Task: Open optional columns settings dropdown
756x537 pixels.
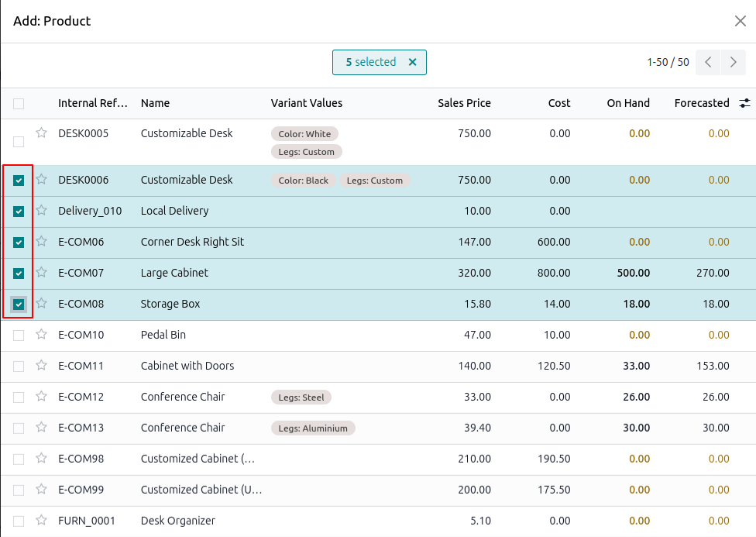Action: (x=744, y=103)
